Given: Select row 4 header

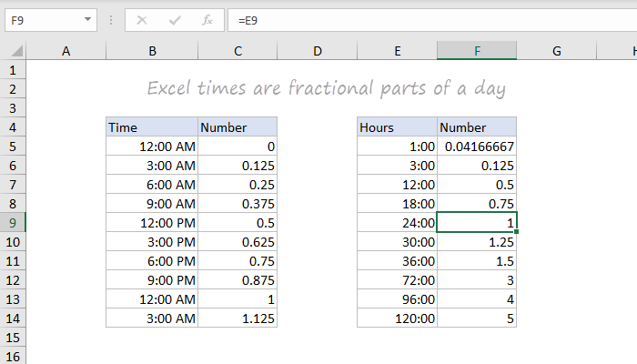Looking at the screenshot, I should click(13, 127).
